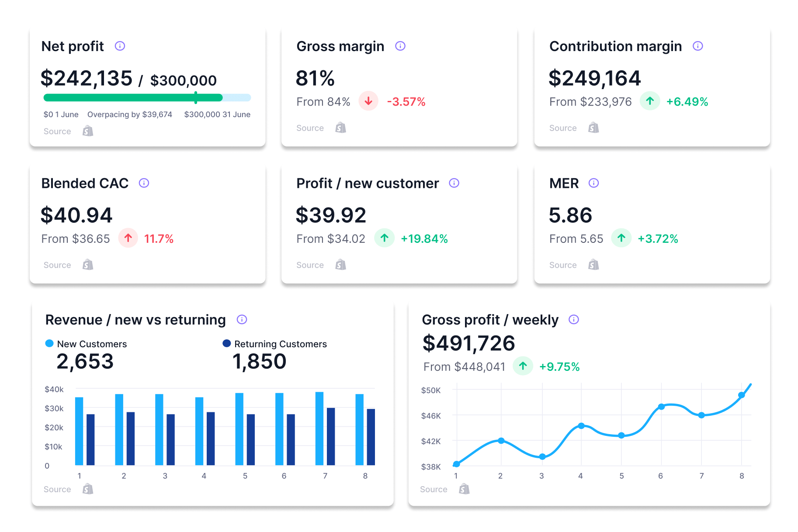Click the $300,000 goal value
The image size is (798, 532).
tap(184, 80)
